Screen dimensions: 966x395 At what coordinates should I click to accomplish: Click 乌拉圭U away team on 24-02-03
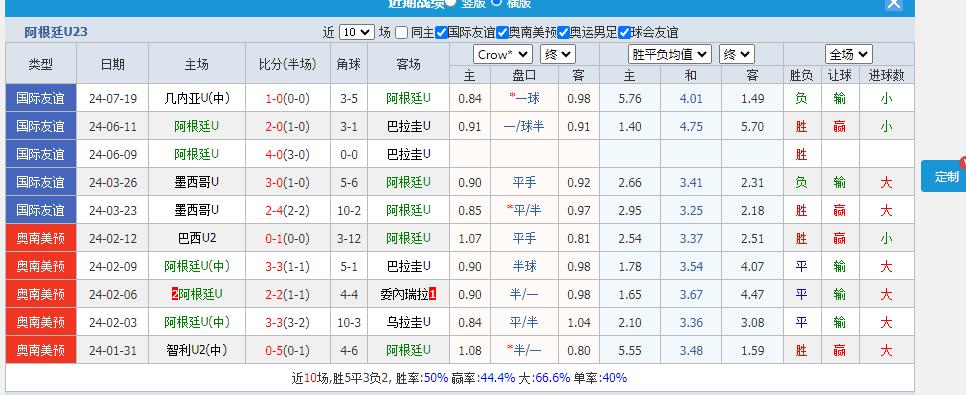pos(408,322)
